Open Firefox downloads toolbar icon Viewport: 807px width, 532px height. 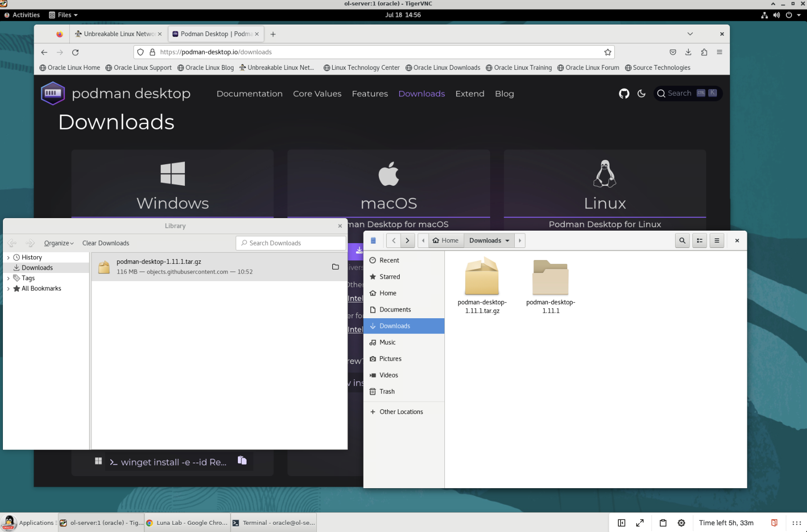point(688,52)
